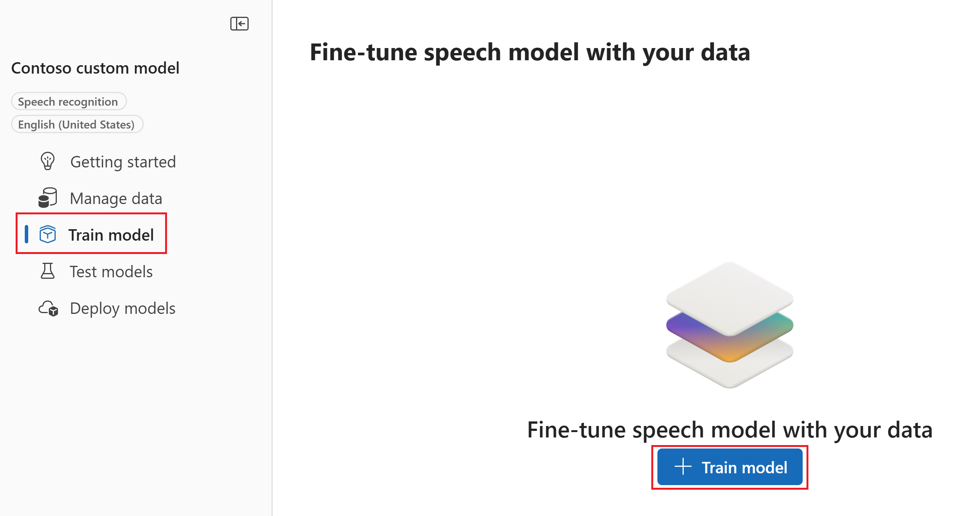The width and height of the screenshot is (980, 516).
Task: Click the Manage data database icon
Action: click(48, 198)
